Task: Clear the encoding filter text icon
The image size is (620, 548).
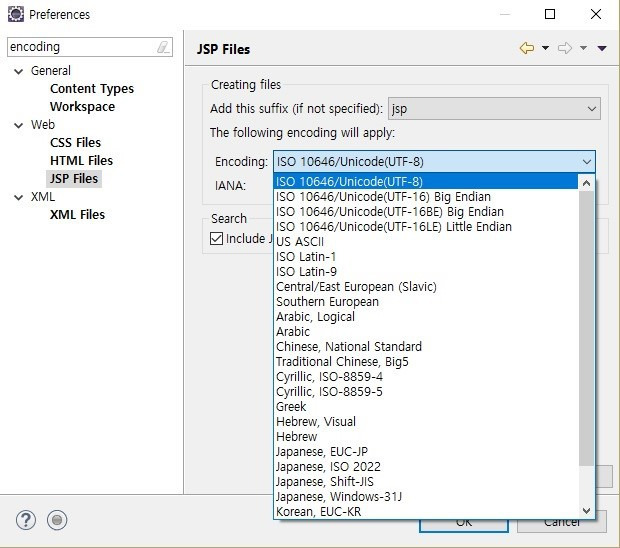Action: [163, 47]
